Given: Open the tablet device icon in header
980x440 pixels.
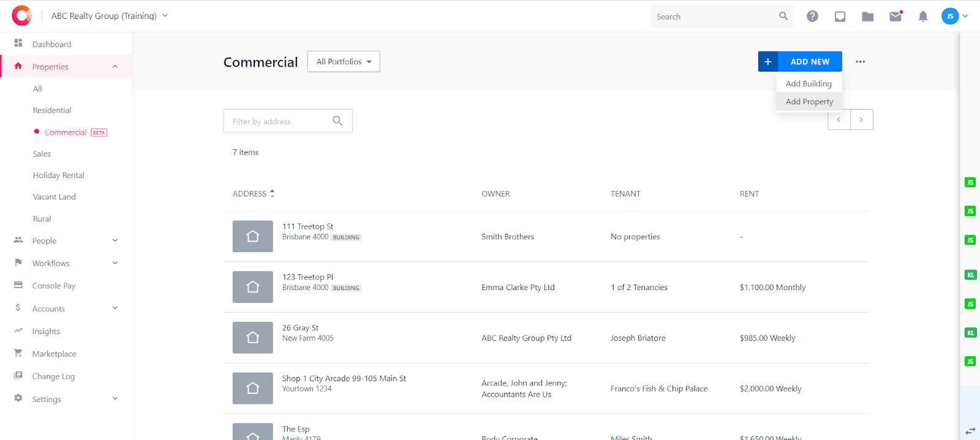Looking at the screenshot, I should click(x=840, y=17).
